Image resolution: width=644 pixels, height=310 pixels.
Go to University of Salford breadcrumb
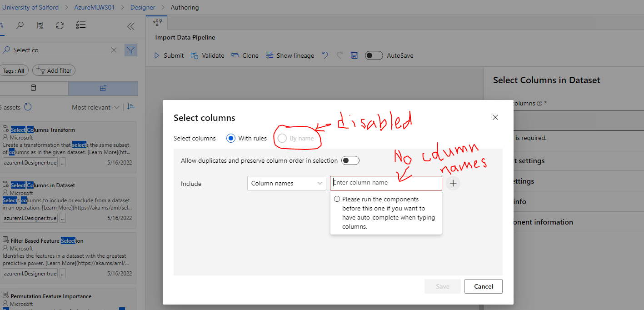click(30, 7)
